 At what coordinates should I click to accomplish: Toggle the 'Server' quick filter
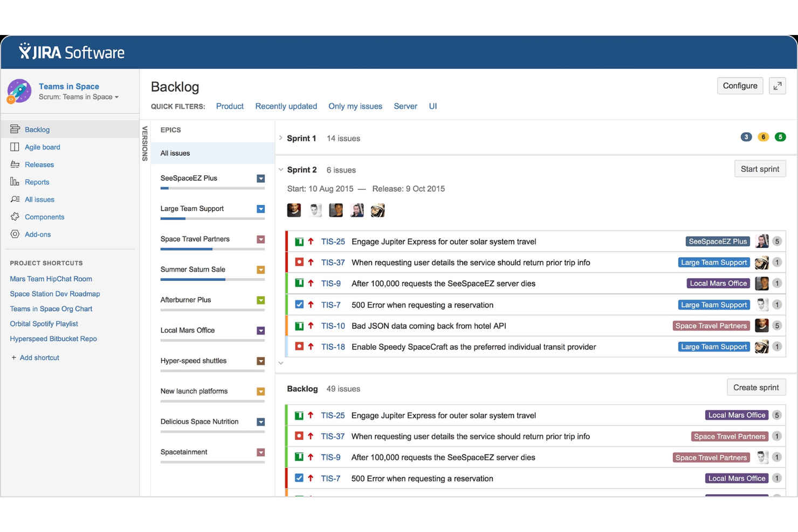pos(405,106)
